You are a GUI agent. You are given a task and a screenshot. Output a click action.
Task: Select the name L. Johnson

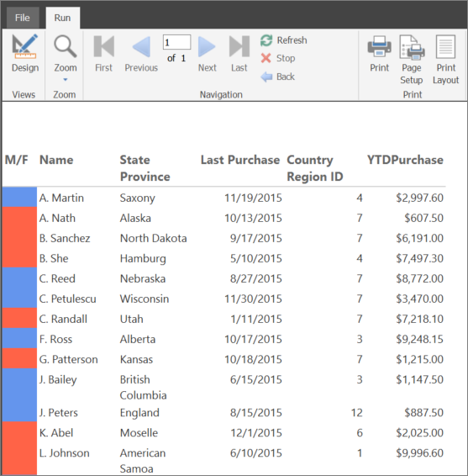[65, 453]
